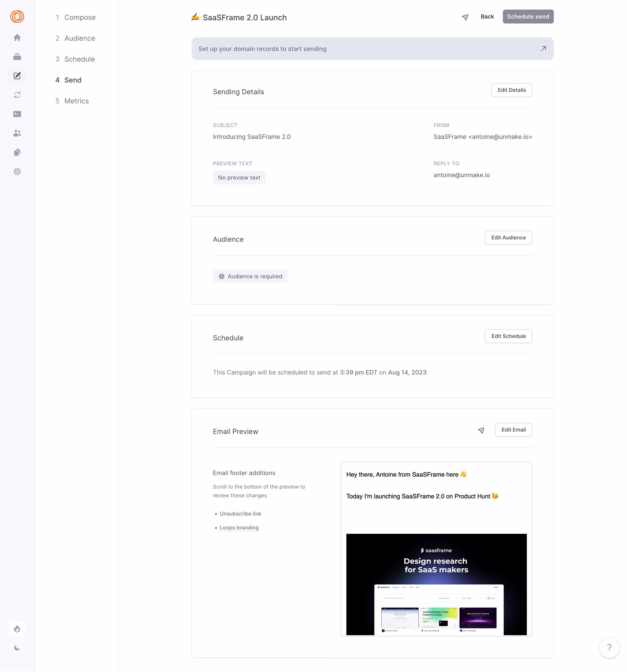Image resolution: width=627 pixels, height=672 pixels.
Task: Go to step 3 Schedule
Action: click(x=75, y=59)
